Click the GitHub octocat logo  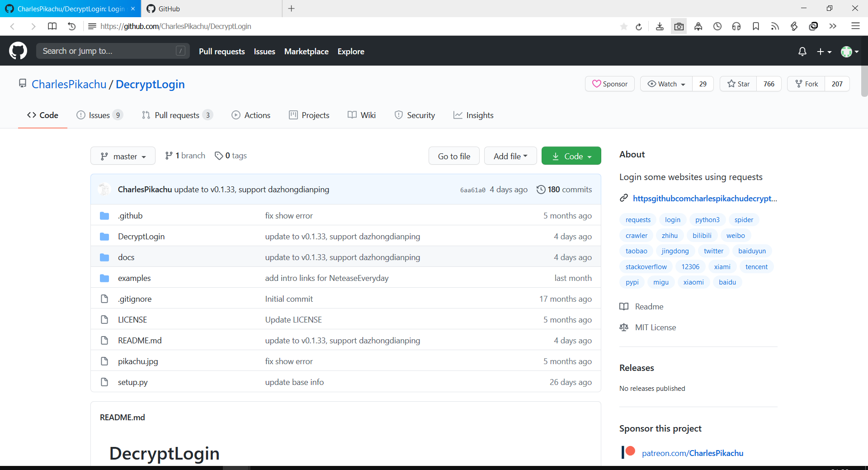[18, 51]
